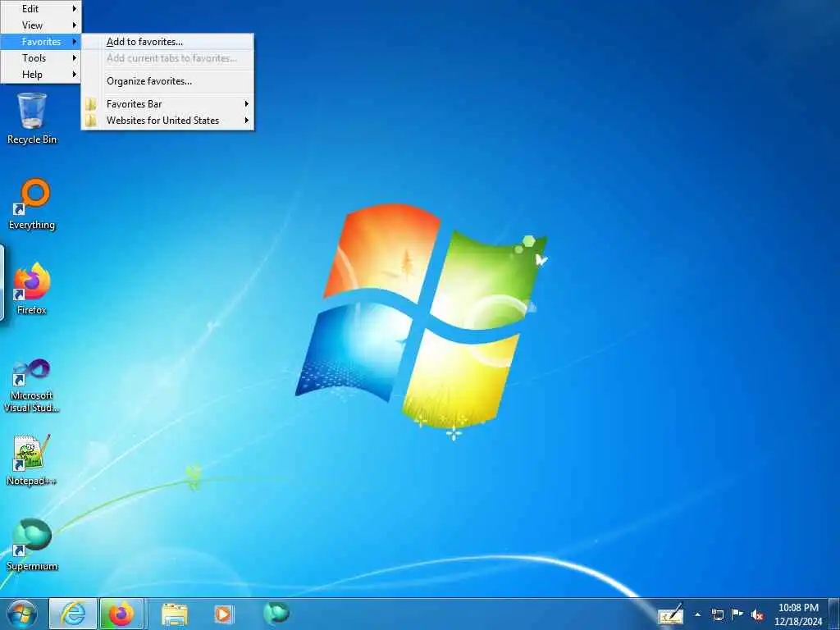The image size is (840, 630).
Task: Click the Show desktop button
Action: tap(834, 614)
